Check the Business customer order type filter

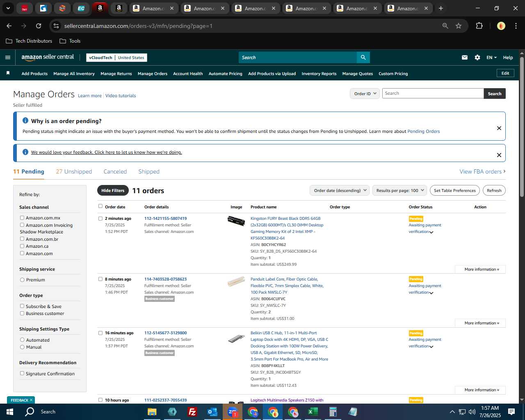pos(22,313)
